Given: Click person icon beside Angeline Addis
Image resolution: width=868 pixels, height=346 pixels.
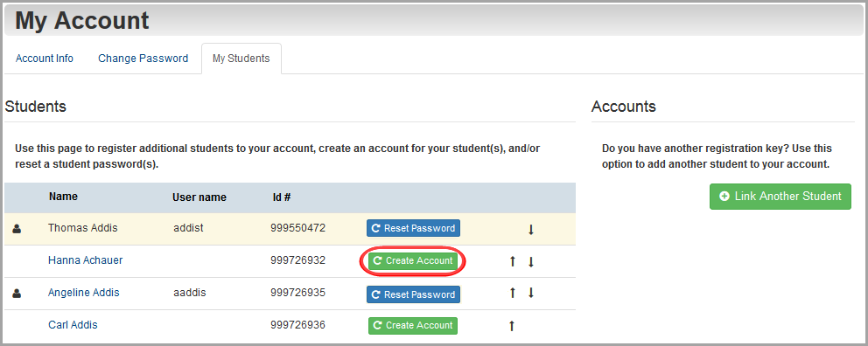Looking at the screenshot, I should pos(17,294).
